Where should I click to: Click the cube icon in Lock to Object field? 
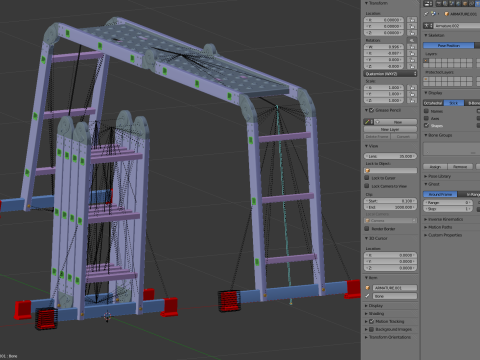368,171
